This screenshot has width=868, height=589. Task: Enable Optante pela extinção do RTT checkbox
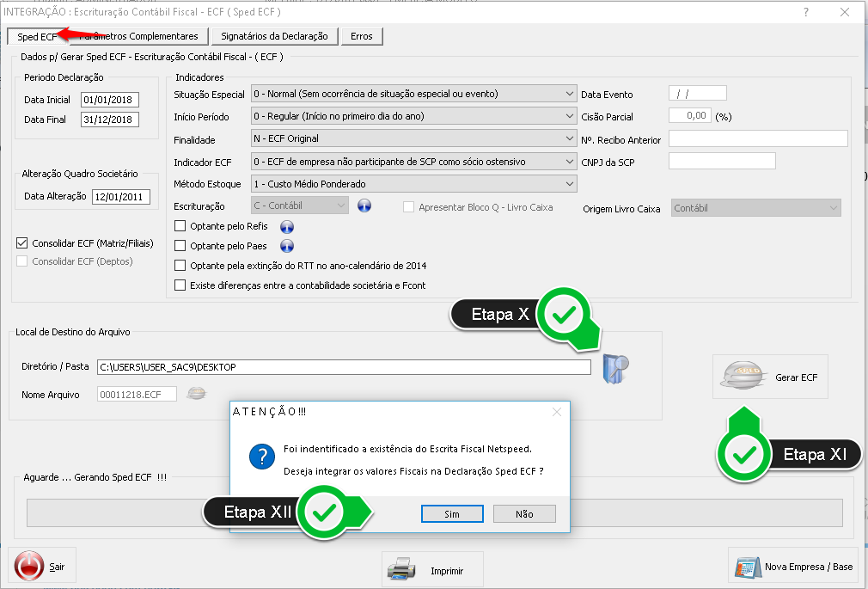click(x=180, y=266)
